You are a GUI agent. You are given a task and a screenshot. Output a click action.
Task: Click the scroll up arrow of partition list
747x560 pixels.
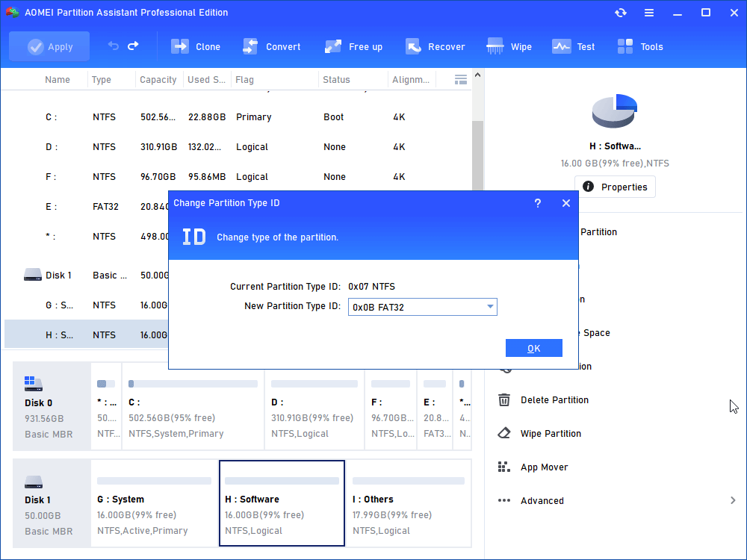point(478,75)
